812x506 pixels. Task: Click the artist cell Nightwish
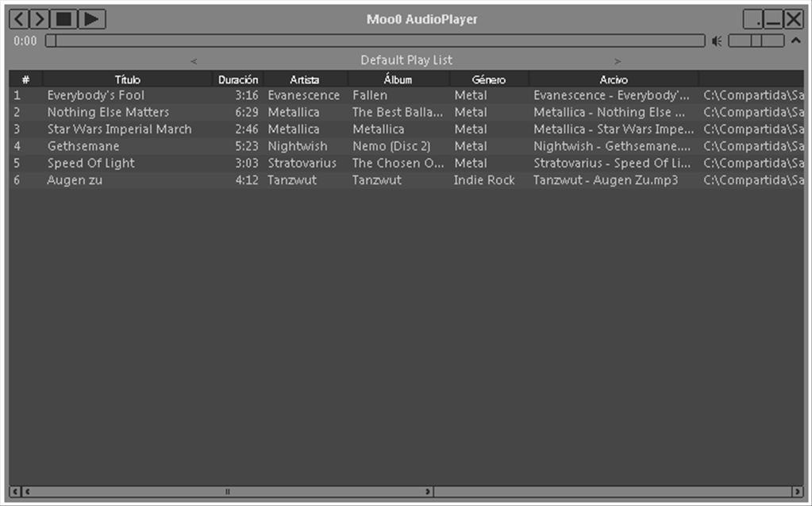coord(297,146)
